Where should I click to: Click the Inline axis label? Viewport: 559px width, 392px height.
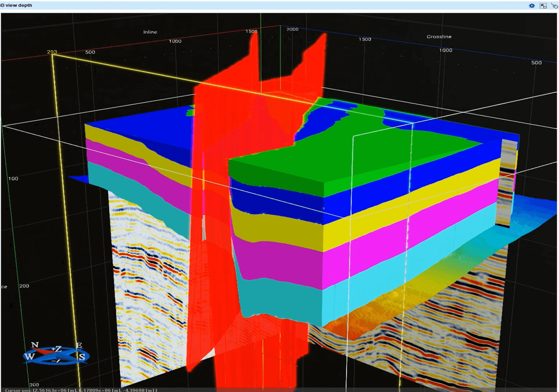click(x=150, y=32)
